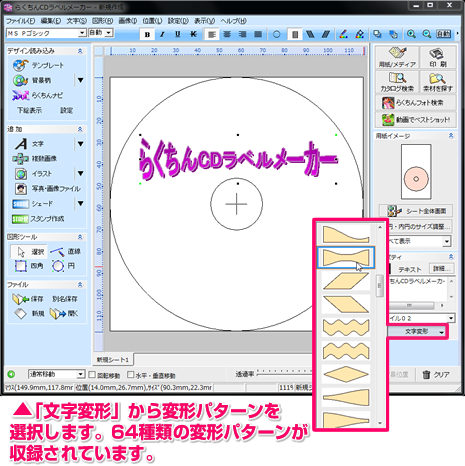Zoom in with the magnifier plus icon

(x=411, y=34)
